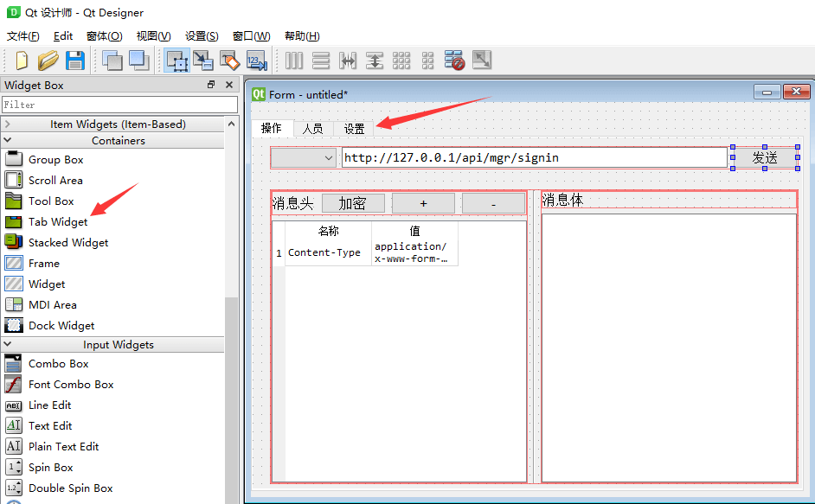Apply grid layout from toolbar
The width and height of the screenshot is (815, 504).
tap(401, 61)
